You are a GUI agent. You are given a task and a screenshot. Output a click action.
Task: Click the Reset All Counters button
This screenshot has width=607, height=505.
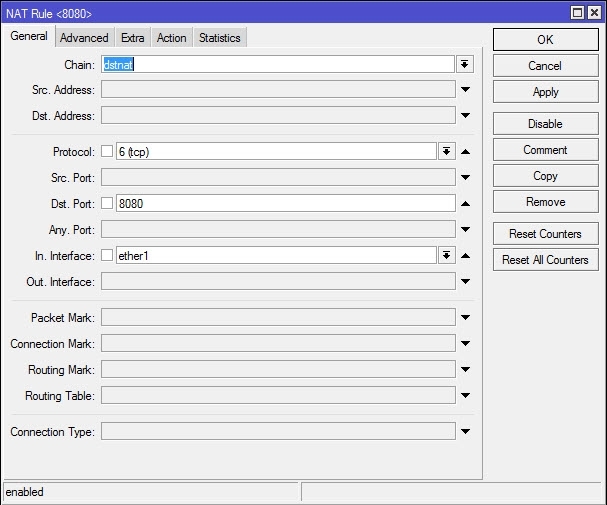point(545,260)
